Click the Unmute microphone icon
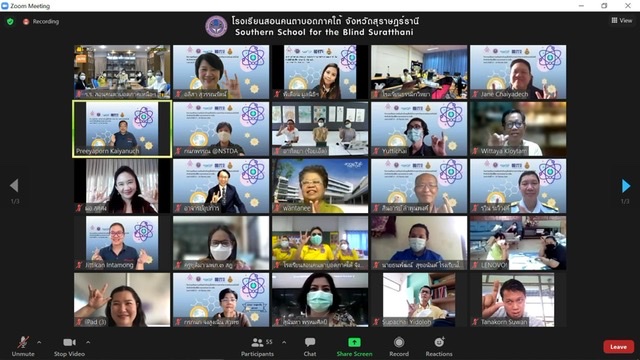640x360 pixels. [x=23, y=342]
